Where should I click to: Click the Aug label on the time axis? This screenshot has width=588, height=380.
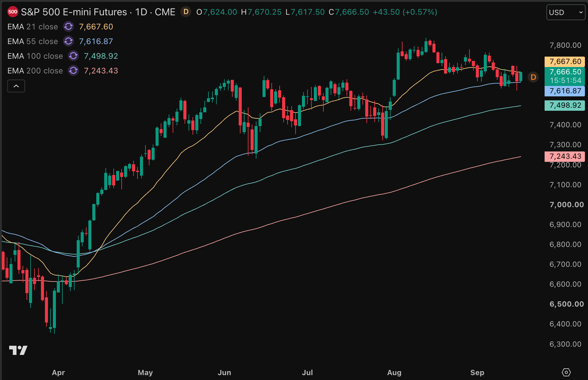394,372
